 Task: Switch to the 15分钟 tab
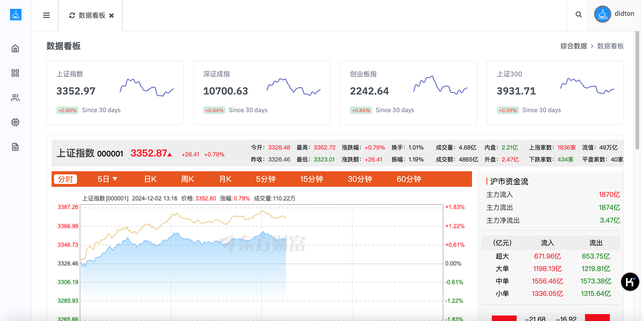(311, 179)
